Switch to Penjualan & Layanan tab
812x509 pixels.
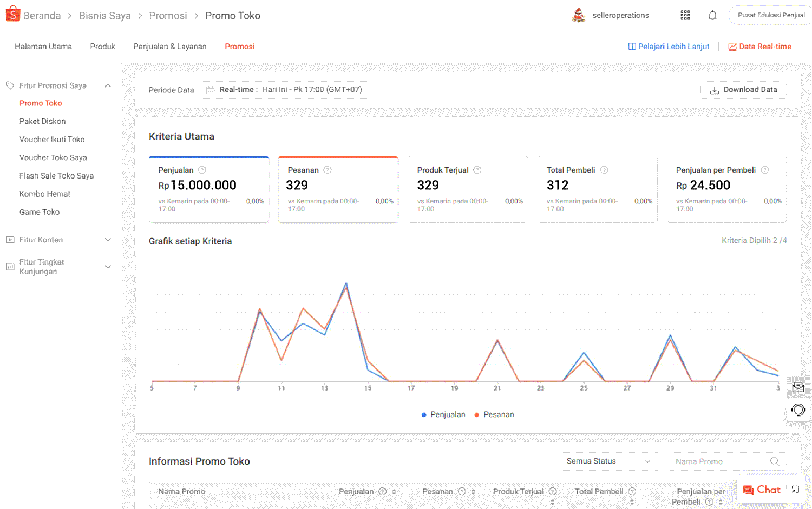[x=170, y=47]
